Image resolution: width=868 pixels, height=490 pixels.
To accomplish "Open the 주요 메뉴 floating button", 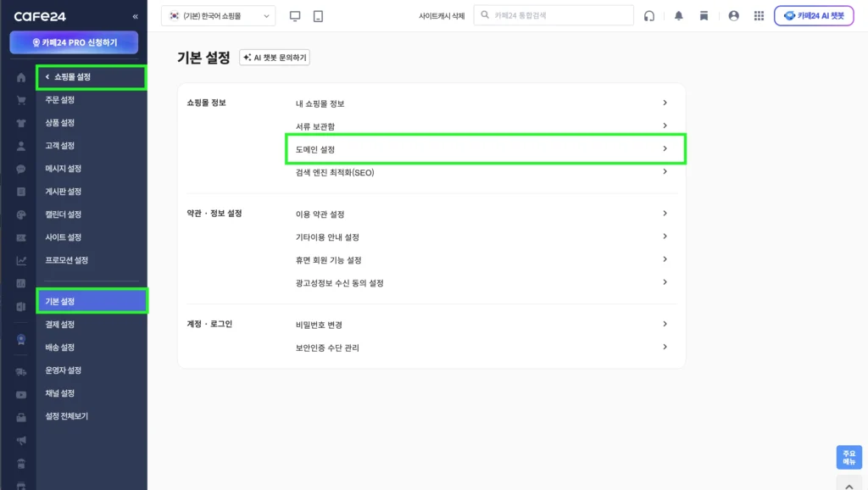I will coord(849,456).
